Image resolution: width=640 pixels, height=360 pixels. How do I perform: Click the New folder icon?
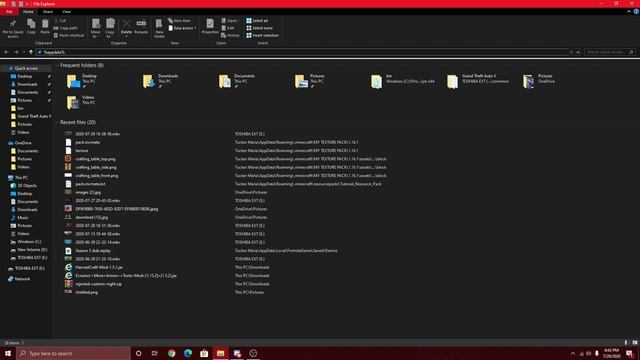coord(159,29)
